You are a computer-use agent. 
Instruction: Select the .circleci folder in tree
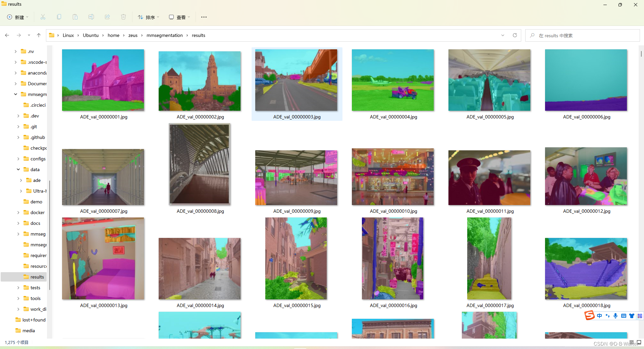point(35,105)
